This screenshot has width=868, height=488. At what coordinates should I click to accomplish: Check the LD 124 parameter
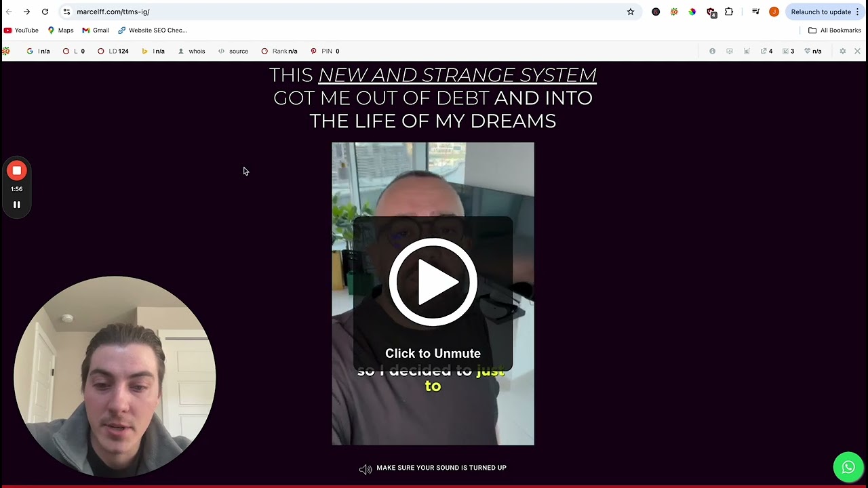[113, 51]
